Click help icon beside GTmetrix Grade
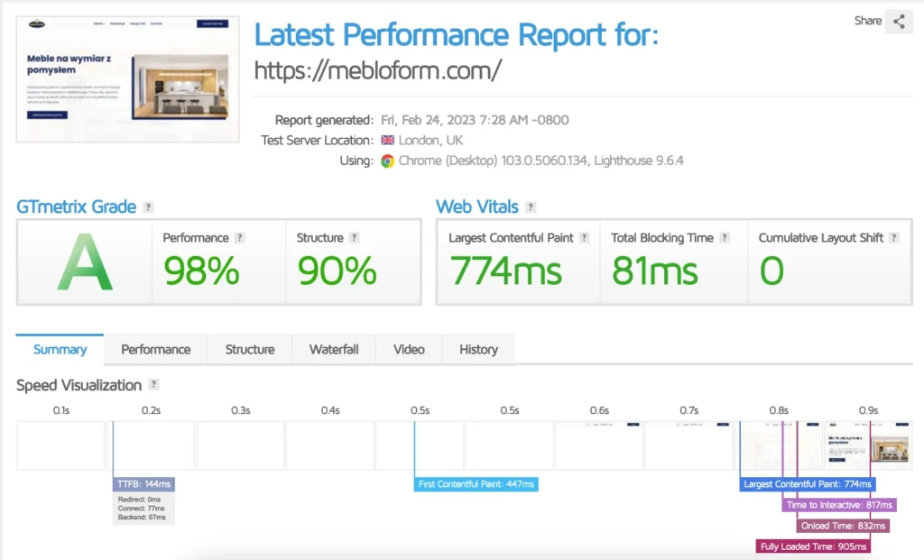924x560 pixels. pos(148,207)
